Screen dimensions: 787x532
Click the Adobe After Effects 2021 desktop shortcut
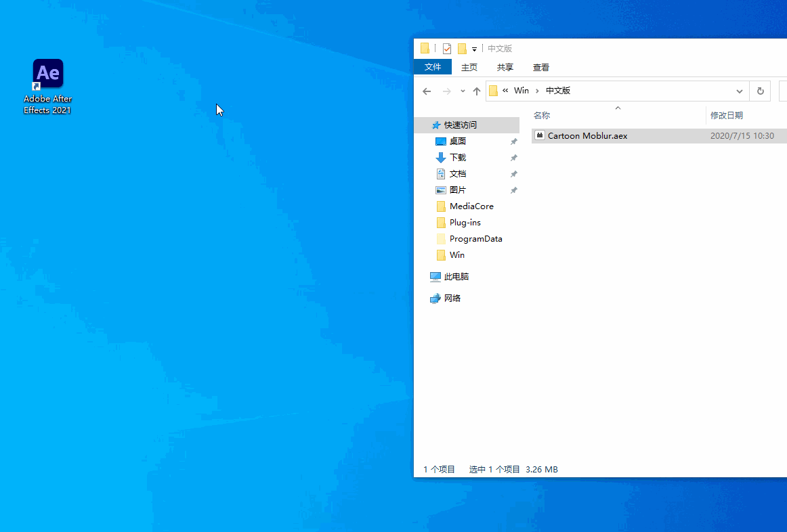pyautogui.click(x=47, y=74)
